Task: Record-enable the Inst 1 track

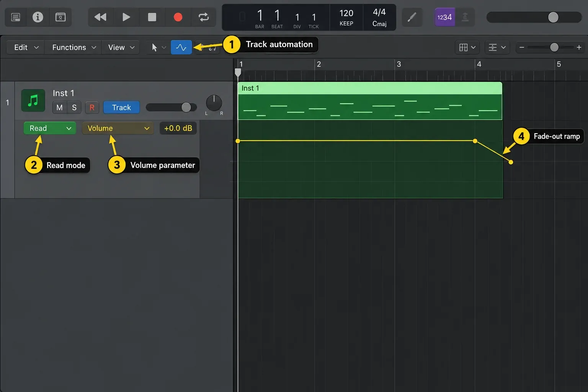Action: 92,108
